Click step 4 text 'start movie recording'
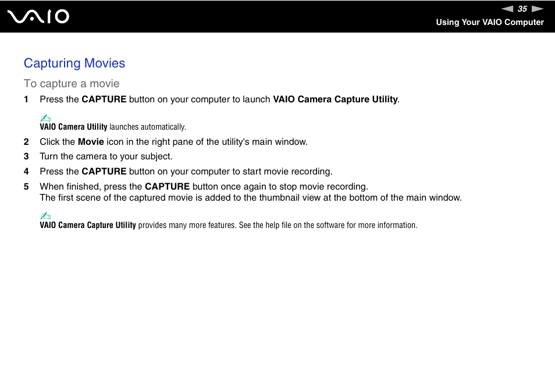The image size is (555, 392). tap(287, 172)
